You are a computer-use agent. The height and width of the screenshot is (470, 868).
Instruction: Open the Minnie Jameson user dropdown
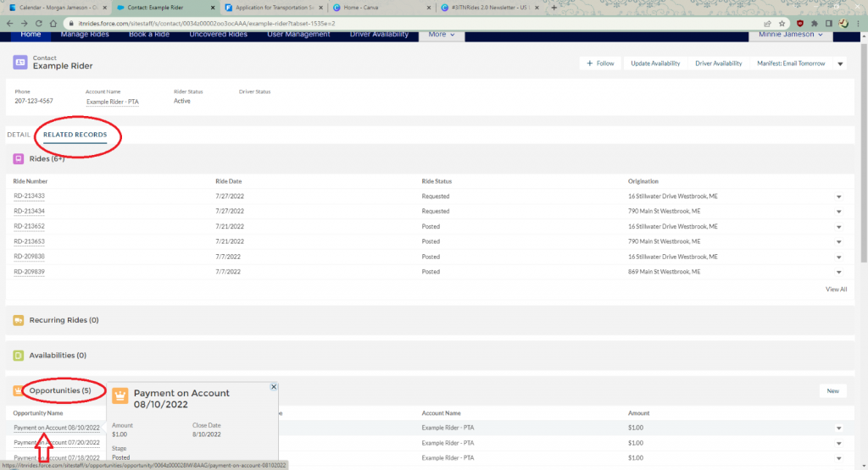pyautogui.click(x=790, y=35)
